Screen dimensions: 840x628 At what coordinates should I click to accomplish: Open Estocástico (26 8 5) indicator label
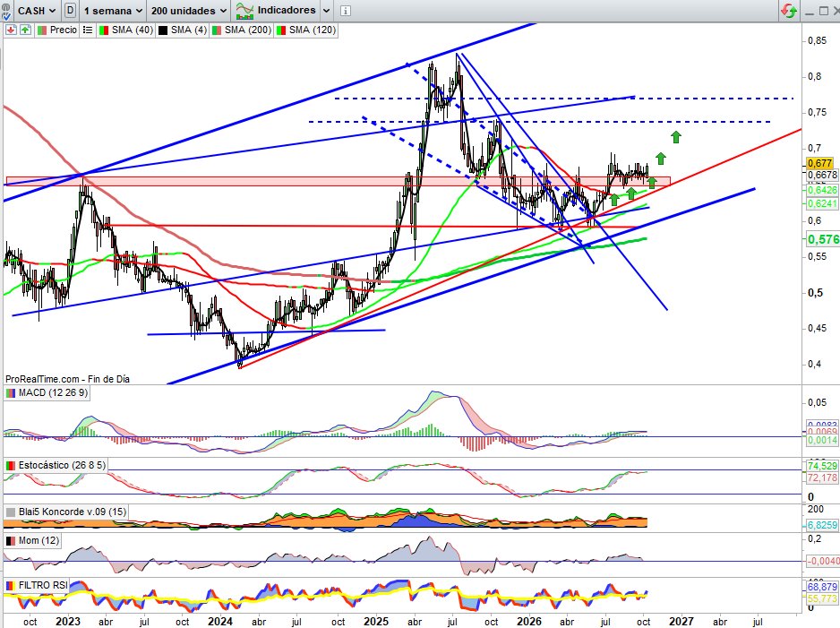(62, 465)
